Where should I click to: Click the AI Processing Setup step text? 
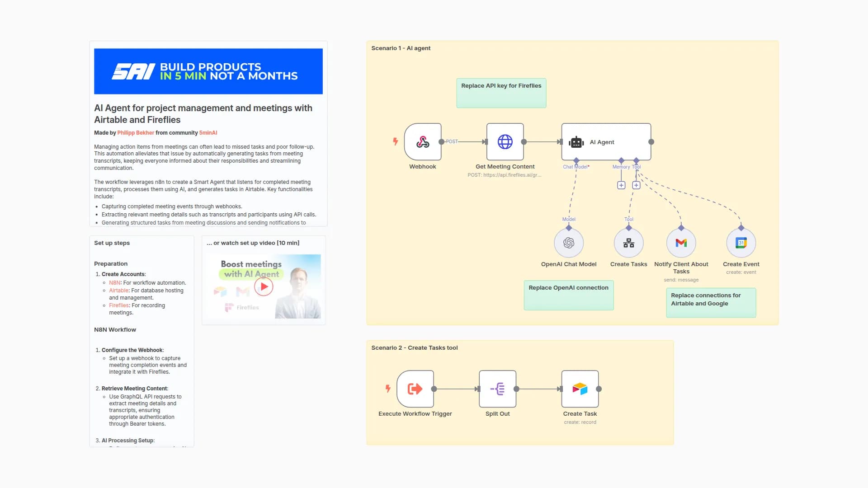pos(128,441)
